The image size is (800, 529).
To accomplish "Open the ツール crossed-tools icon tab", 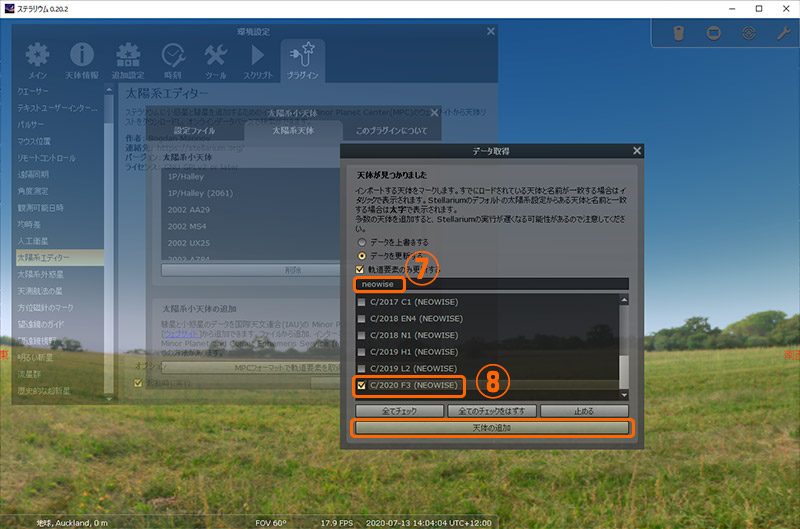I will pos(216,61).
